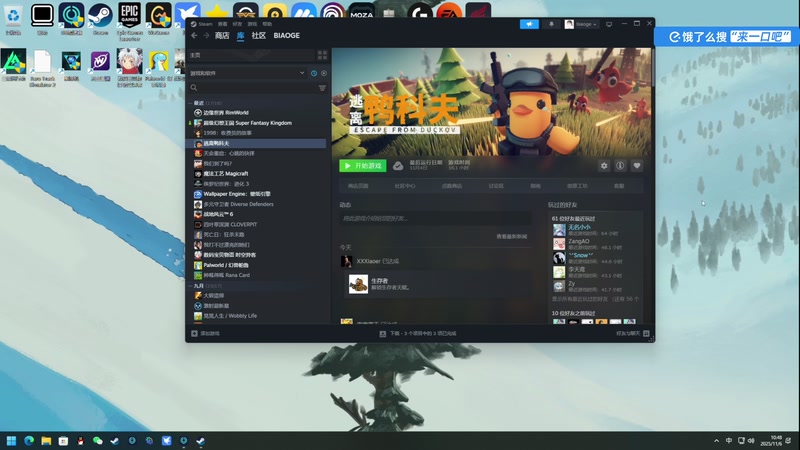800x450 pixels.
Task: Open the cloud sync status icon
Action: [x=398, y=166]
